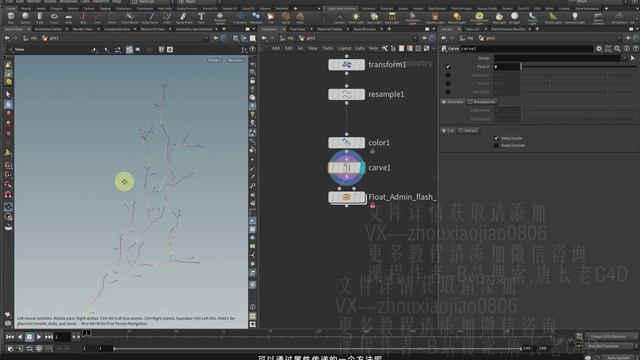Switch to the Geometry Spreadsheet tab
Screen dimensions: 640x360
[194, 29]
